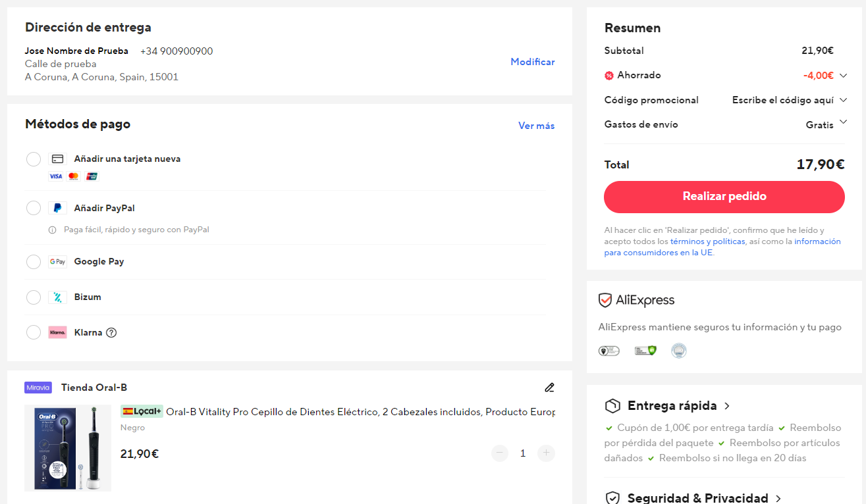Open the Oral-B Vitality Pro product title
The height and width of the screenshot is (504, 866).
tap(360, 412)
